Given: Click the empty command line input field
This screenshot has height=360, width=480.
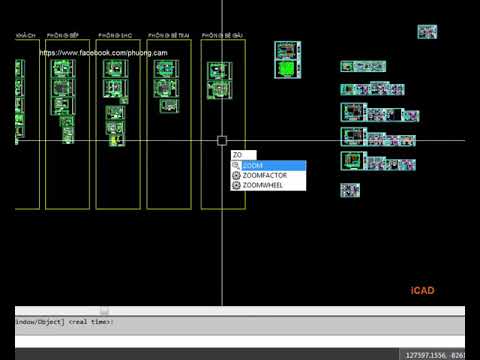Looking at the screenshot, I should tap(240, 341).
